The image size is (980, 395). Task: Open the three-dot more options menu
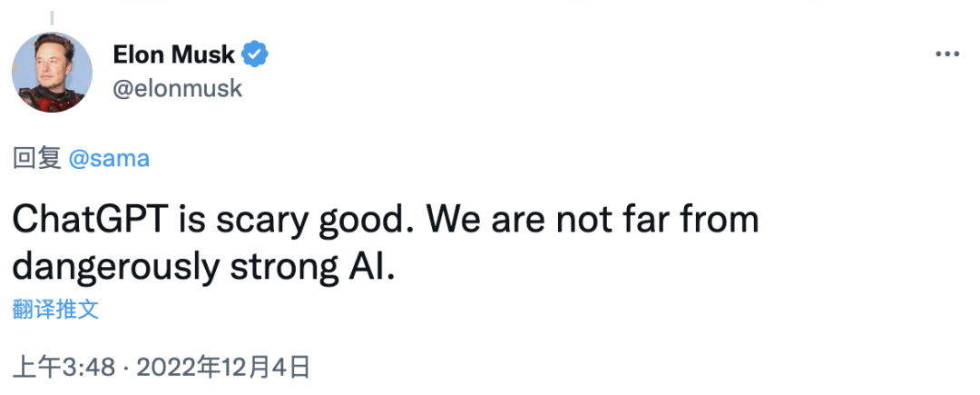(946, 54)
